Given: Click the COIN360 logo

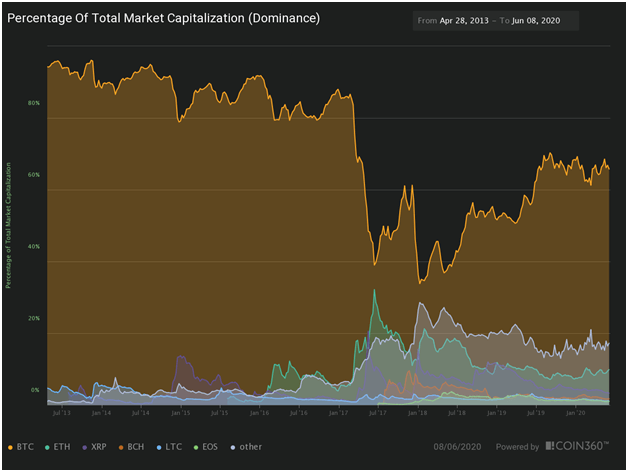Looking at the screenshot, I should [580, 447].
